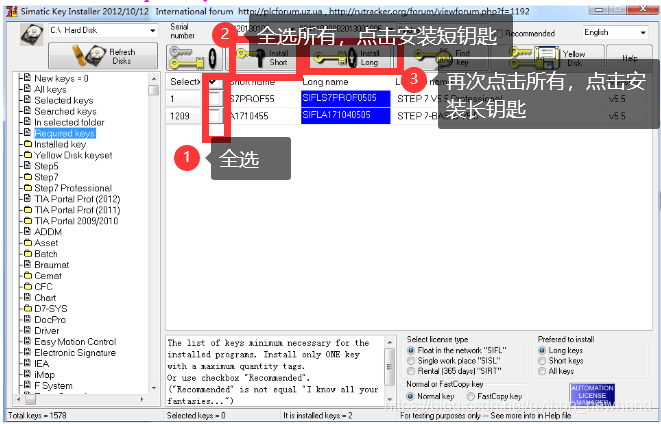Click the Electronic Signature document icon
This screenshot has height=424, width=661.
tap(27, 352)
